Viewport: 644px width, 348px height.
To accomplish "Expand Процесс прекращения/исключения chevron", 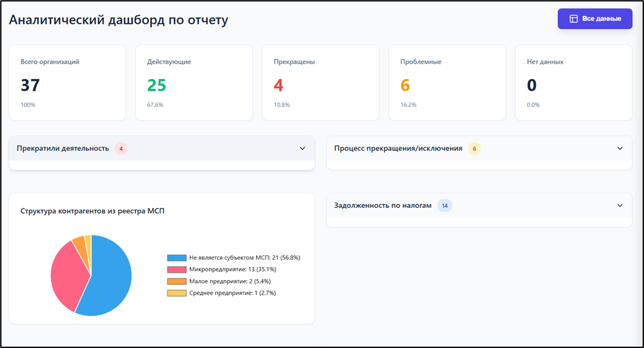I will (620, 149).
